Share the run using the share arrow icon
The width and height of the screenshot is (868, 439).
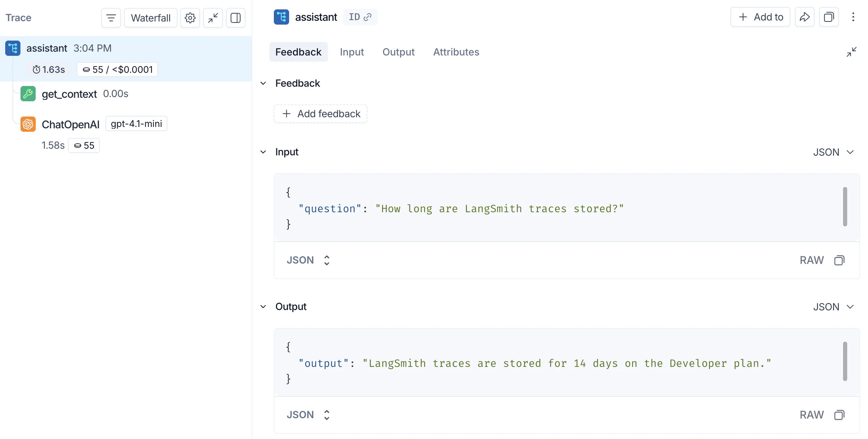pos(805,17)
